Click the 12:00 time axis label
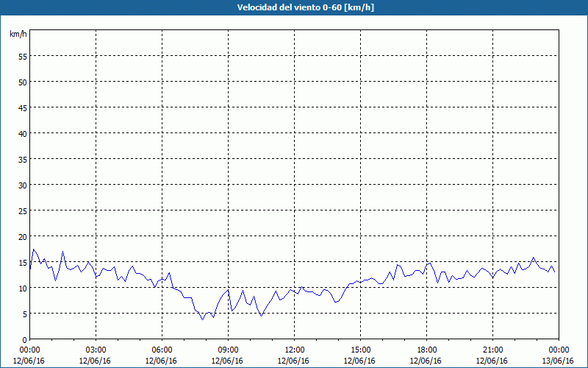This screenshot has height=368, width=588. coord(295,350)
